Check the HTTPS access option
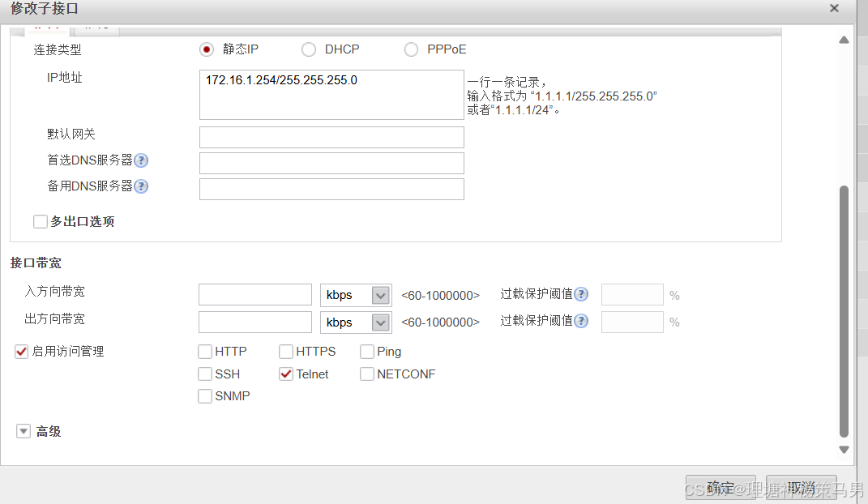This screenshot has width=868, height=504. pos(285,352)
